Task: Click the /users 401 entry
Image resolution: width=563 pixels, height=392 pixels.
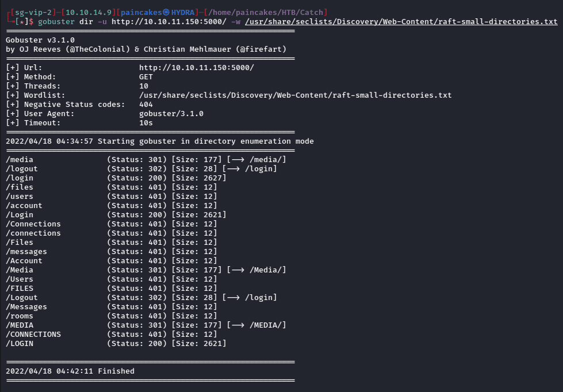Action: [x=112, y=197]
